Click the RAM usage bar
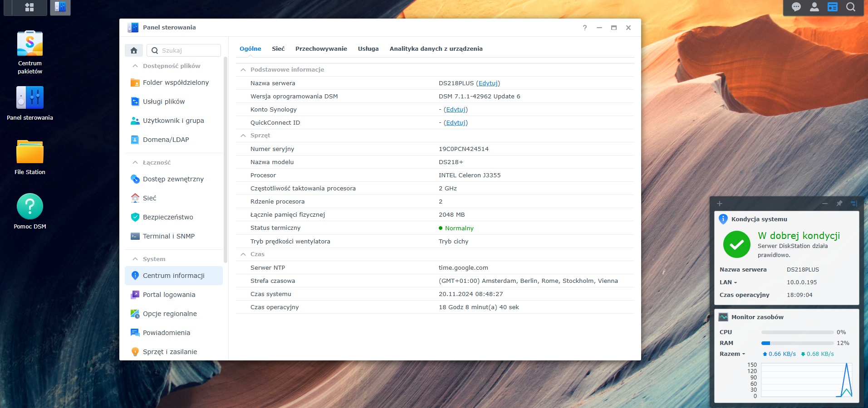This screenshot has height=408, width=868. click(x=797, y=343)
